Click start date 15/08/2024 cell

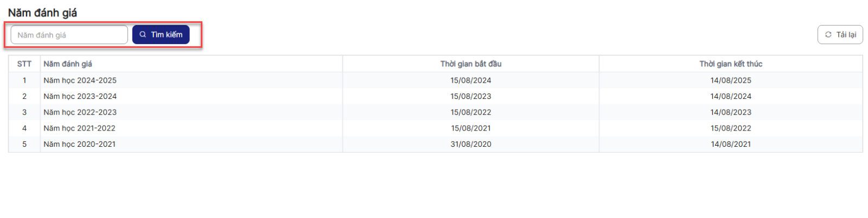[x=471, y=80]
